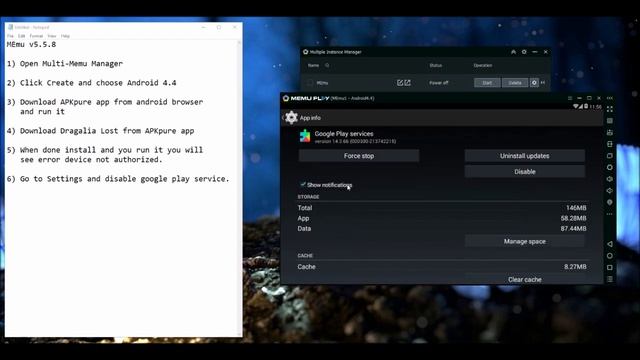Enter fullscreen via MEmu sidebar icon
640x360 pixels.
coord(609,109)
